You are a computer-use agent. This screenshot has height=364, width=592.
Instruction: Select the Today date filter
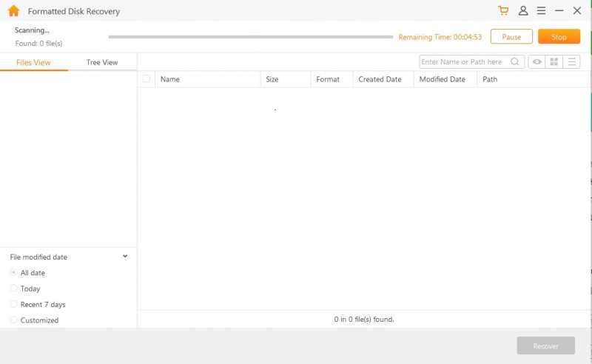coord(14,289)
